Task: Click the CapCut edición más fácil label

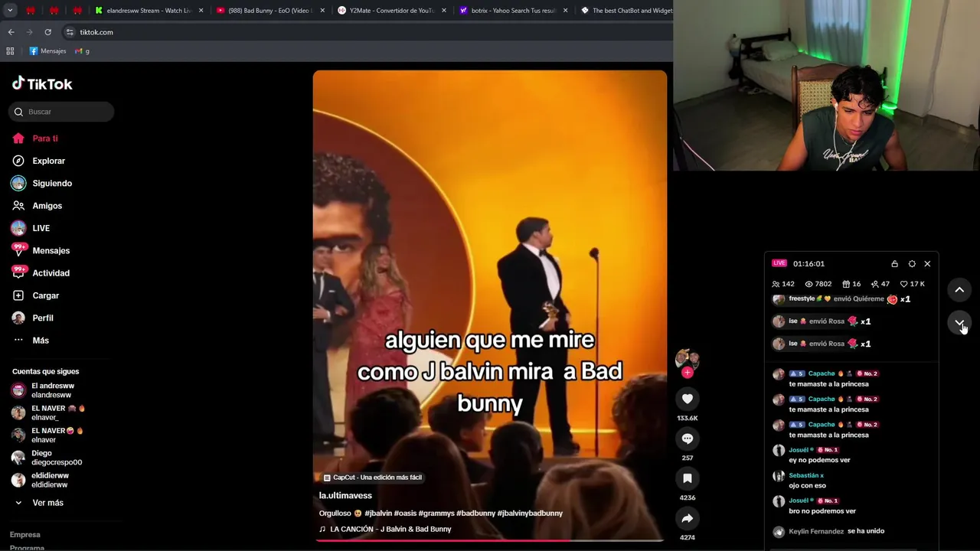Action: pyautogui.click(x=372, y=478)
